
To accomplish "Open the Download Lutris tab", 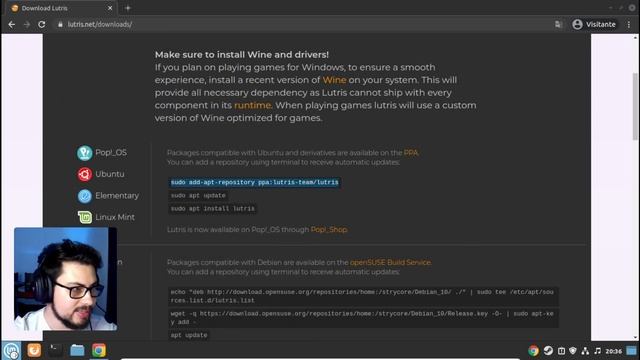I will 61,8.
